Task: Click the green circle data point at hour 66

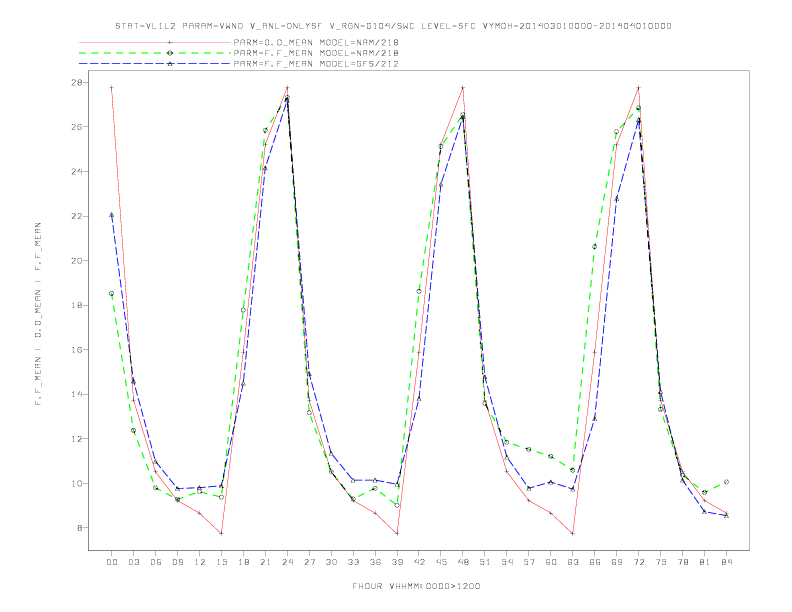Action: (595, 246)
